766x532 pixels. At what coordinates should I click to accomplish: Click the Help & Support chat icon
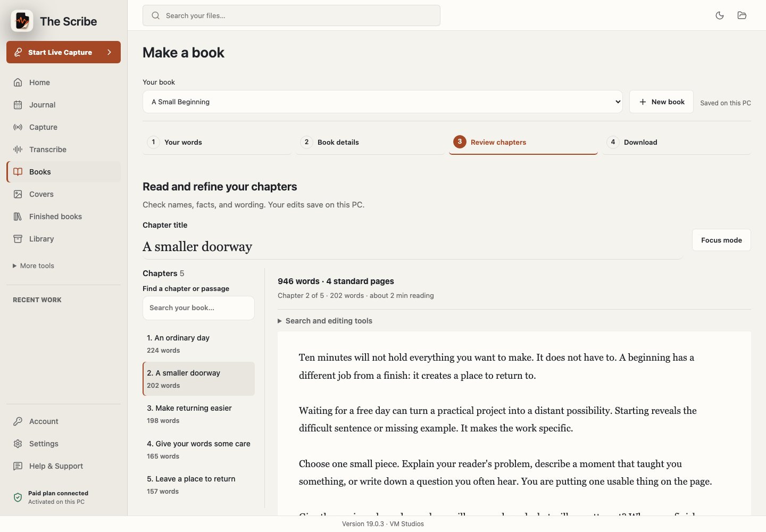[x=18, y=466]
